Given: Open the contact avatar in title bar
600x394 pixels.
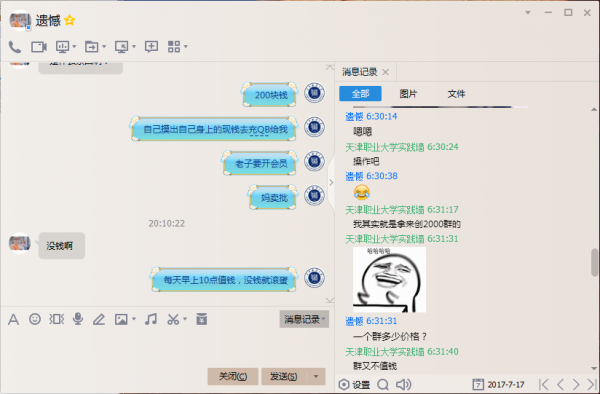Looking at the screenshot, I should pos(20,20).
